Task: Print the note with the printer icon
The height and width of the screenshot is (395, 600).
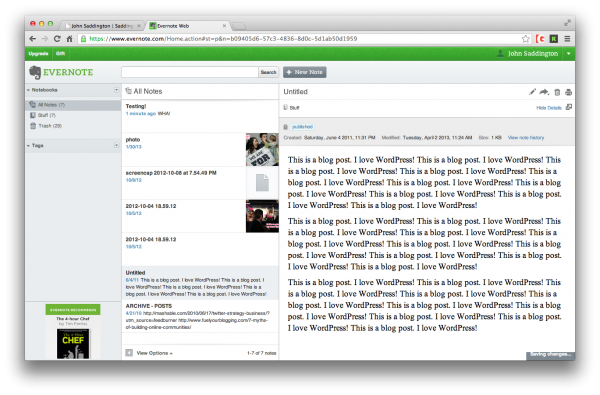Action: click(568, 92)
